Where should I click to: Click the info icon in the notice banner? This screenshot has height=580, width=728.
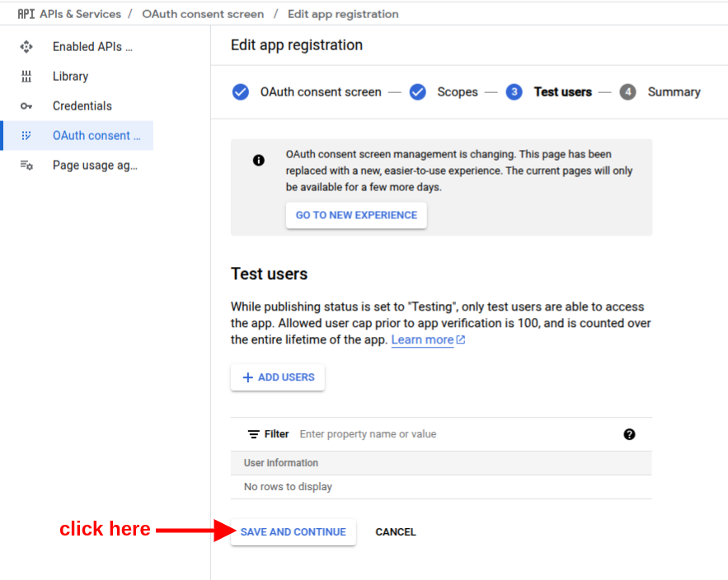(259, 161)
